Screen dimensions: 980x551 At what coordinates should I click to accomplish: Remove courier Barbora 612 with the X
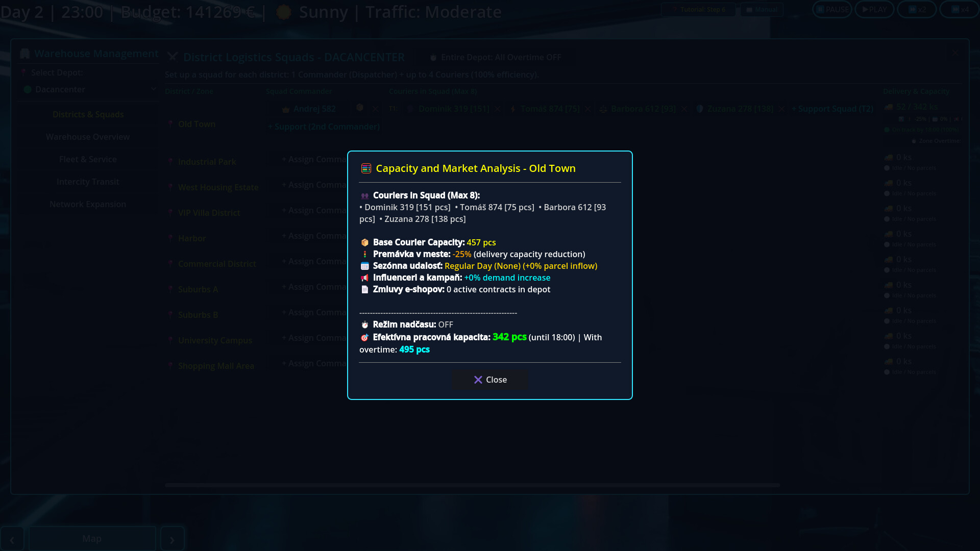(x=684, y=109)
